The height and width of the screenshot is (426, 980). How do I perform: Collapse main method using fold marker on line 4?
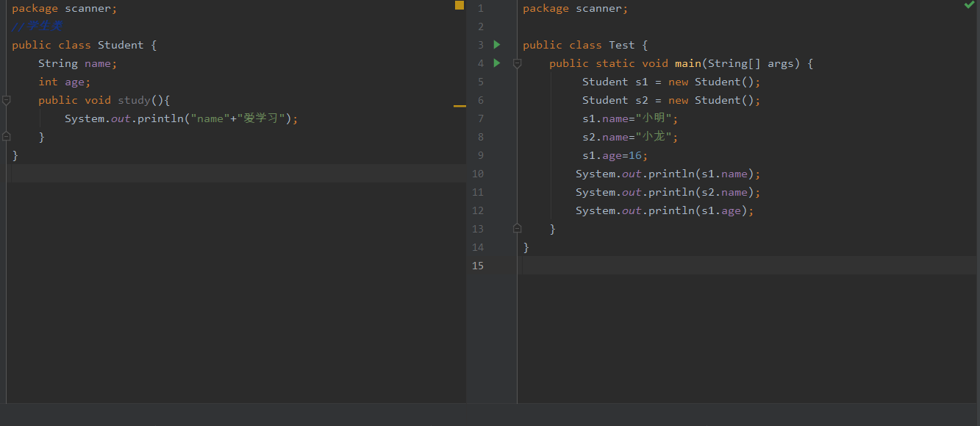[517, 63]
